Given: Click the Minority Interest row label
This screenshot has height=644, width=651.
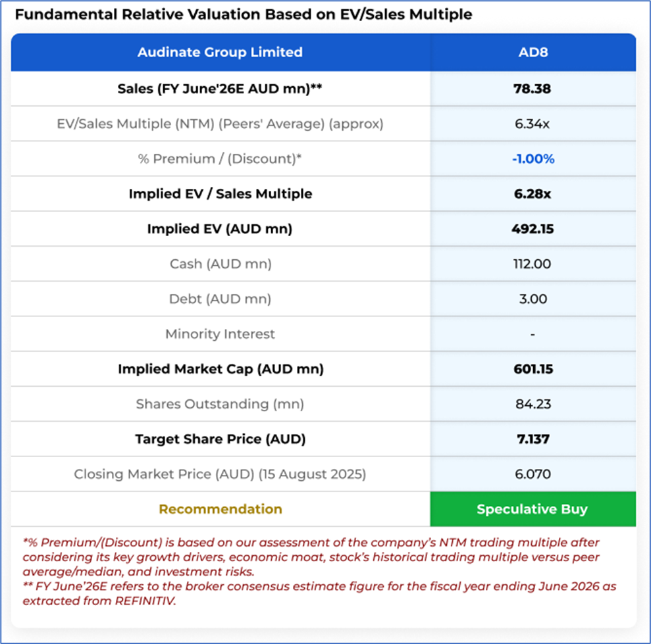Looking at the screenshot, I should 220,334.
